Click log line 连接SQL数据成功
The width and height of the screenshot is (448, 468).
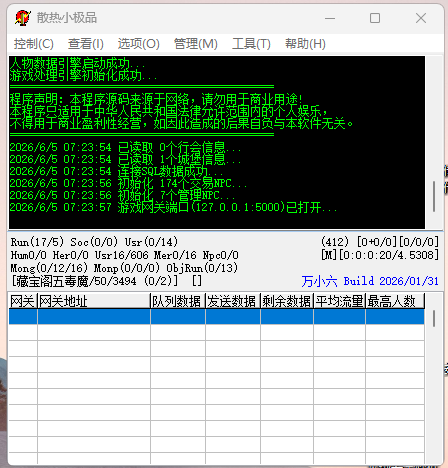116,171
